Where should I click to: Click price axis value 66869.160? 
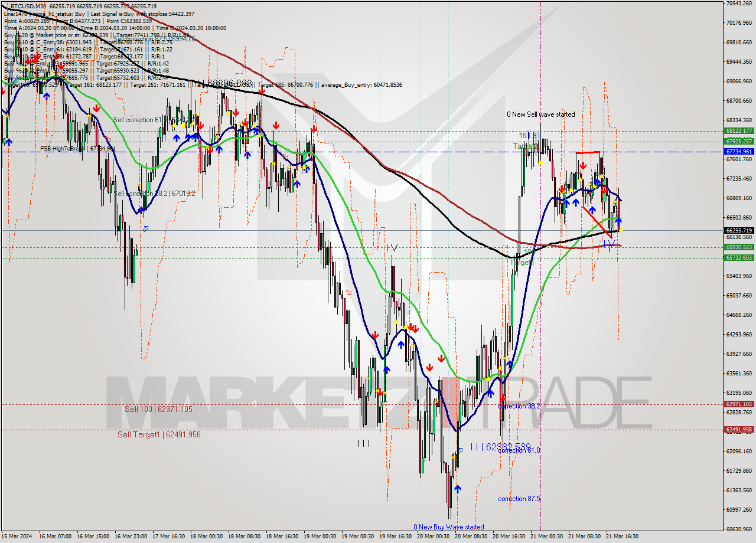click(738, 198)
